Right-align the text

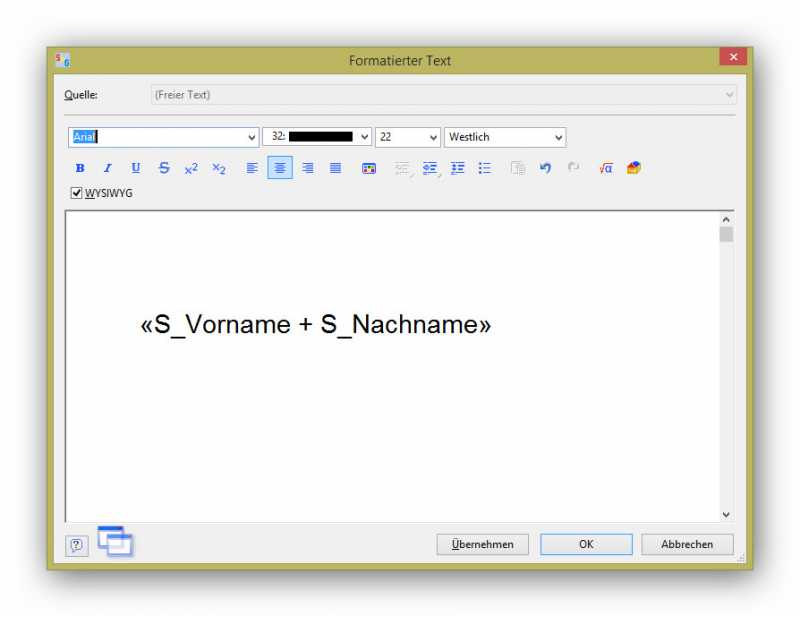tap(308, 169)
